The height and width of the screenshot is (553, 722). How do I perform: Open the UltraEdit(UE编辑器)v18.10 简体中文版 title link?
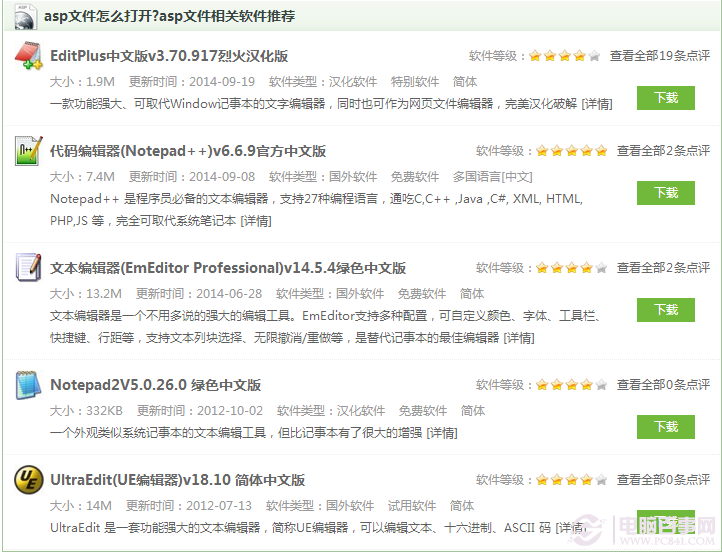coord(177,480)
